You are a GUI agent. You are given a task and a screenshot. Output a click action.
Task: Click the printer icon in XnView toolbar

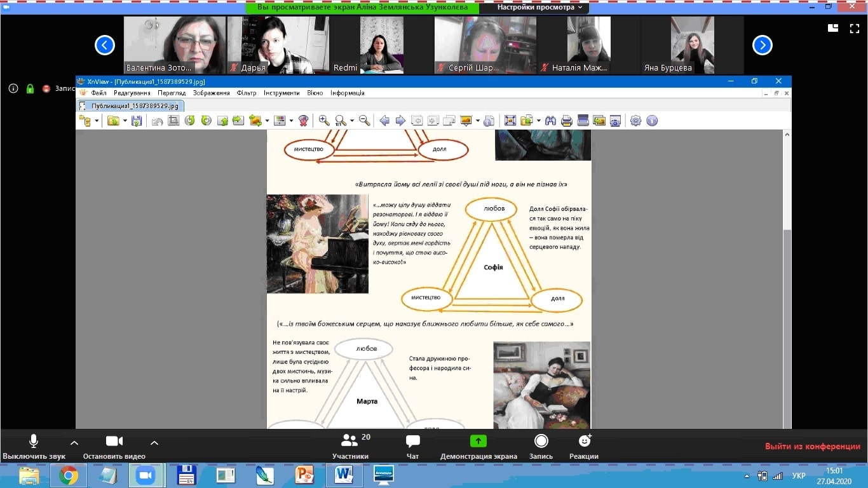[x=567, y=121]
